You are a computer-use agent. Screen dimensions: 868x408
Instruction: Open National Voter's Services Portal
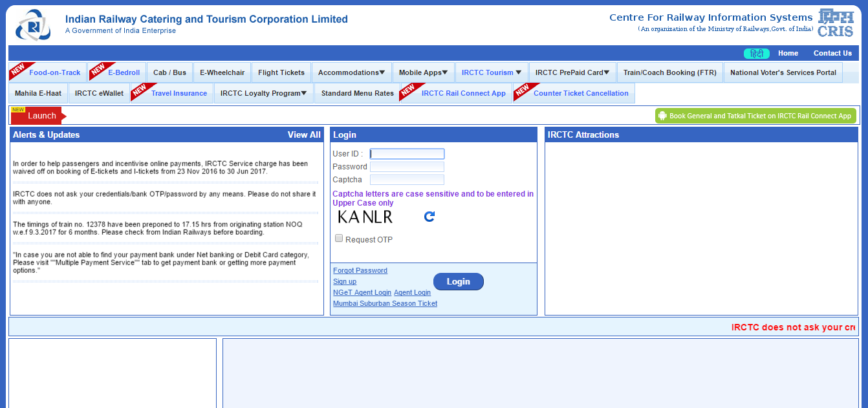783,72
